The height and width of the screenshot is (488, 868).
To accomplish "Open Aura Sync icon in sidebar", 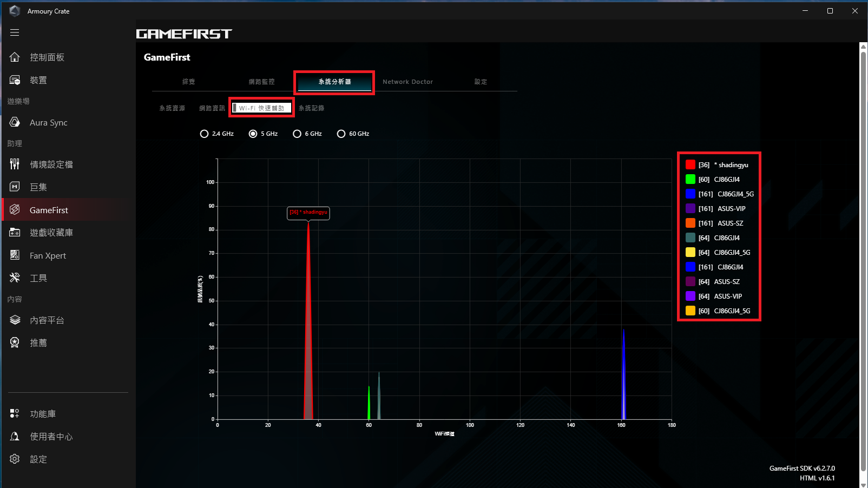I will [x=15, y=122].
